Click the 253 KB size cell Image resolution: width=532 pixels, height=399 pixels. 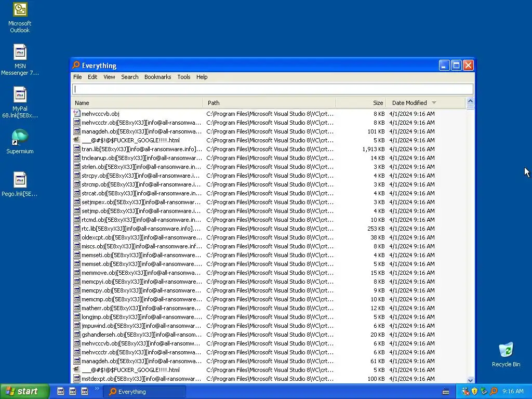pos(376,229)
